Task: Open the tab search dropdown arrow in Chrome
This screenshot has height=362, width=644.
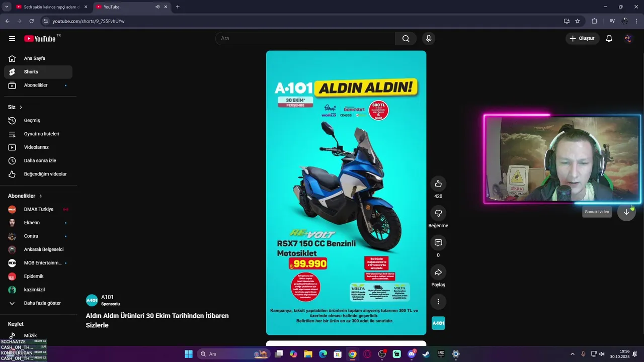Action: (x=7, y=7)
